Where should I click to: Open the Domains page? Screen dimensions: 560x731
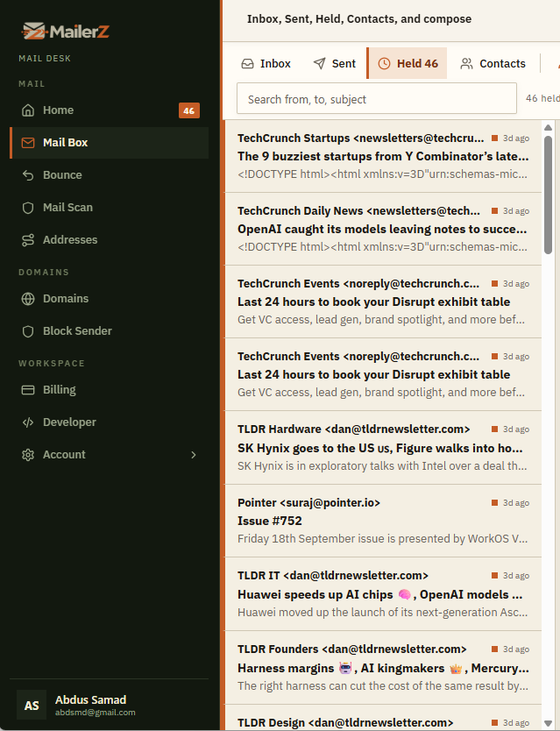point(110,299)
